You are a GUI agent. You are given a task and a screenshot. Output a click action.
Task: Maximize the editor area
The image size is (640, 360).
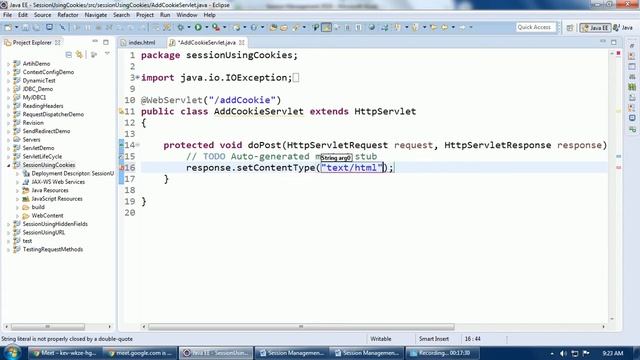click(x=614, y=42)
